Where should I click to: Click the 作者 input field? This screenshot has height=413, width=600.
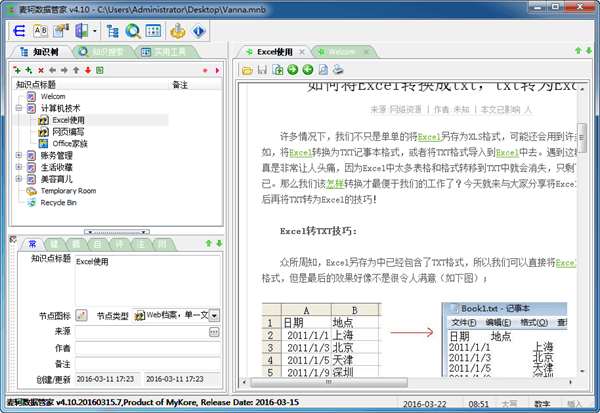[x=148, y=348]
